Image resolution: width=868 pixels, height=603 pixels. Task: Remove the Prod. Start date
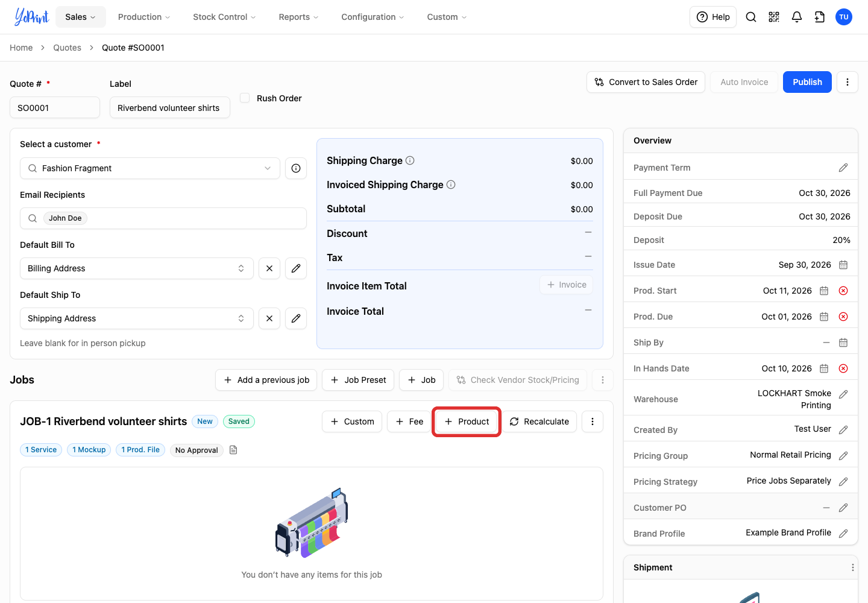[x=843, y=291]
